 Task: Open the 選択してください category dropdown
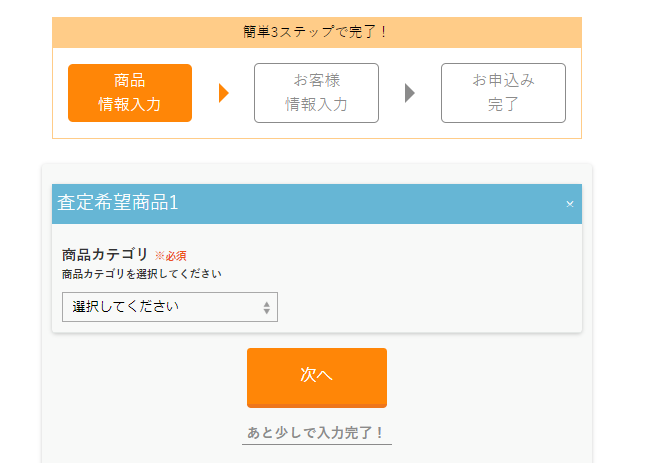tap(170, 307)
